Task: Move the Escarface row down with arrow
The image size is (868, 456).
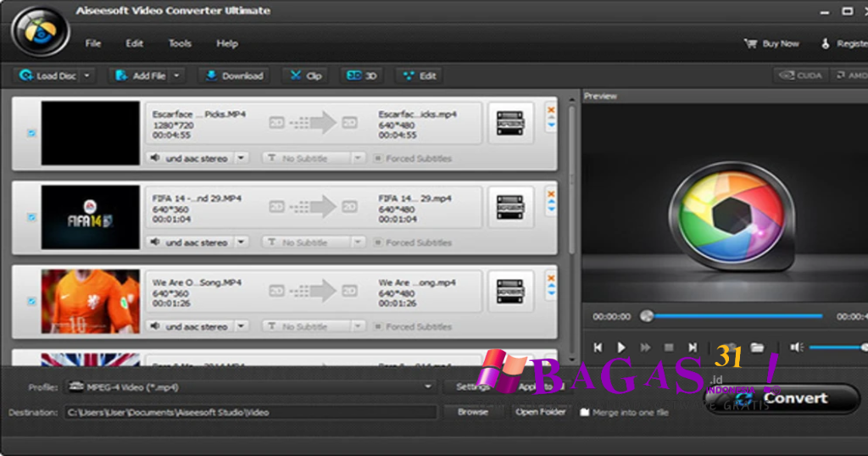Action: [551, 125]
